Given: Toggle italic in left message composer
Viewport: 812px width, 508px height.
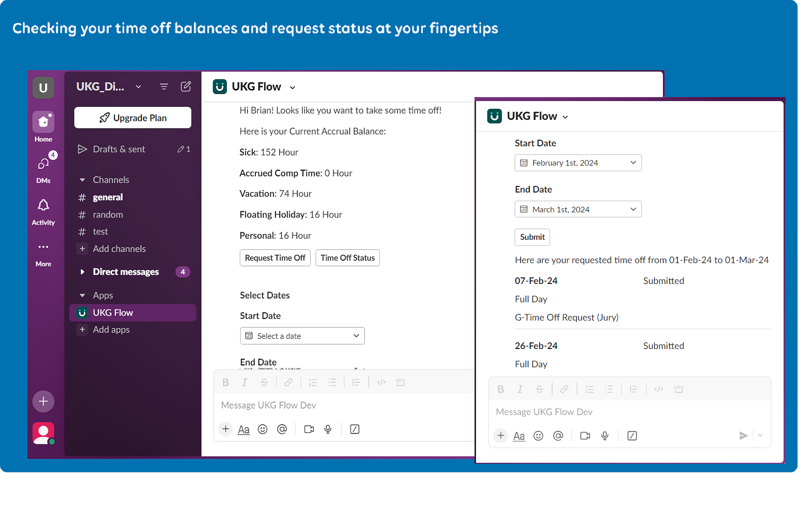Looking at the screenshot, I should click(245, 383).
